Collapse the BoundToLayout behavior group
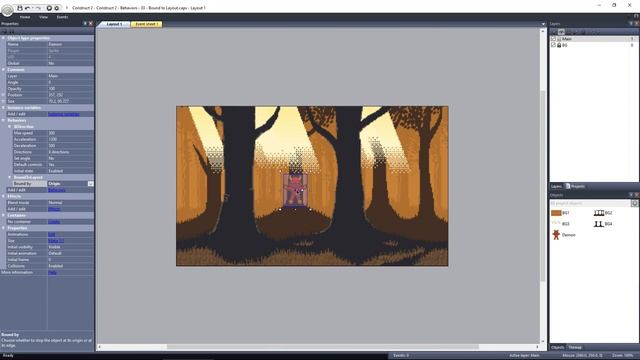 pos(9,178)
